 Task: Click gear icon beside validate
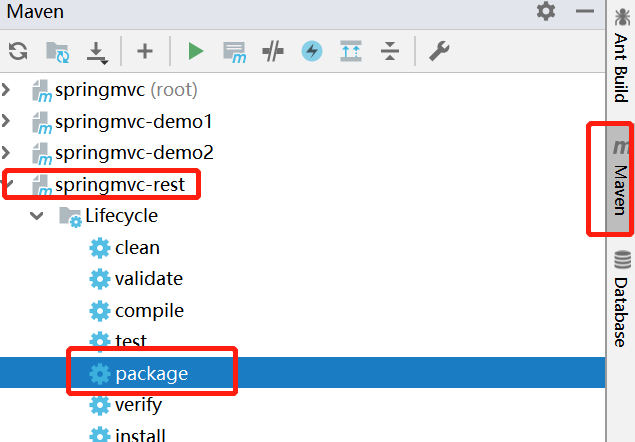pyautogui.click(x=100, y=279)
